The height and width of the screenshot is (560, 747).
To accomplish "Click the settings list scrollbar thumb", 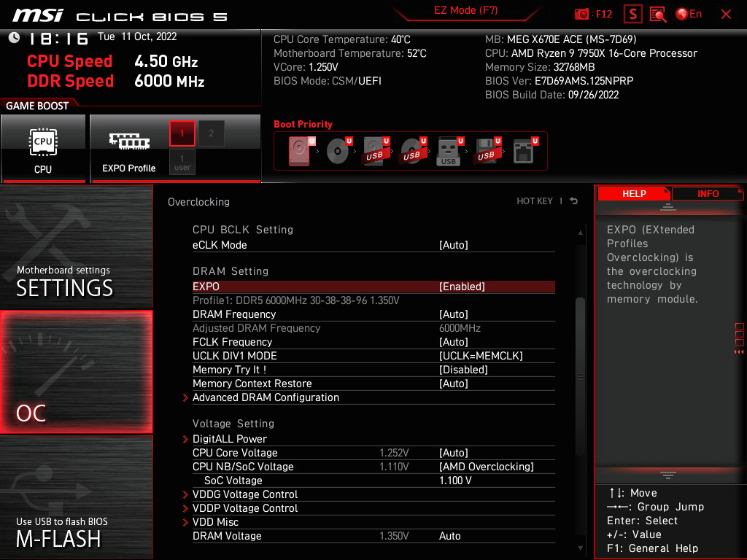I will point(580,376).
